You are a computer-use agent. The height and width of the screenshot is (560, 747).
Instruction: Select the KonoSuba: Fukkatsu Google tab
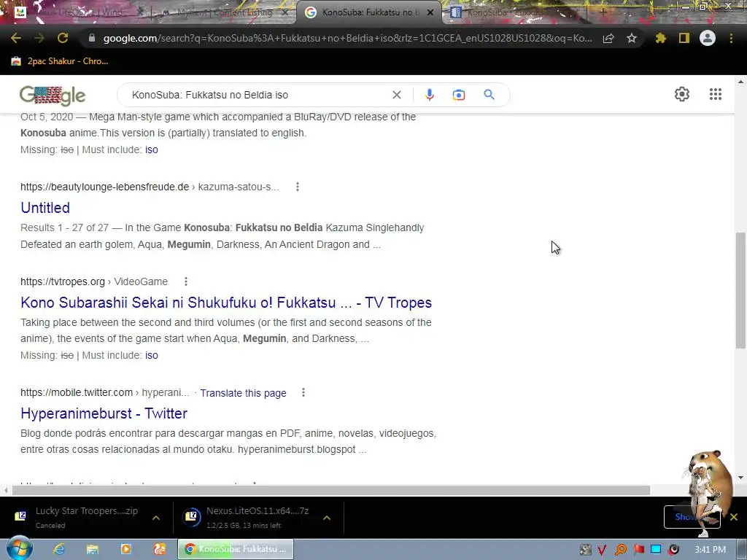point(368,12)
